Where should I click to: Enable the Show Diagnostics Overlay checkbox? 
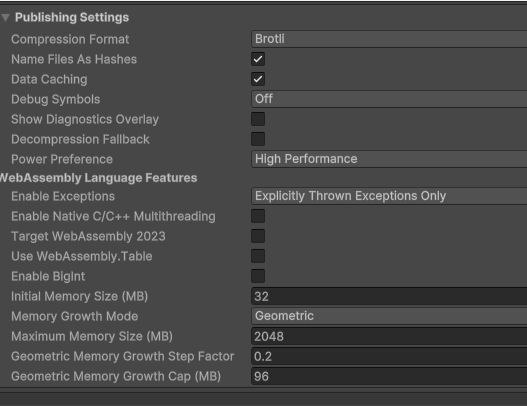tap(258, 119)
